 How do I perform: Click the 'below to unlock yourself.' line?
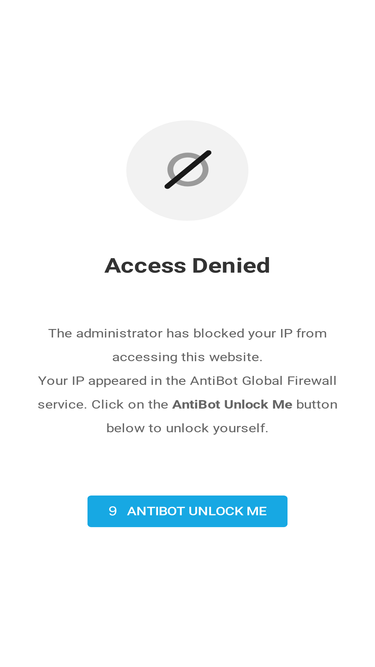187,428
